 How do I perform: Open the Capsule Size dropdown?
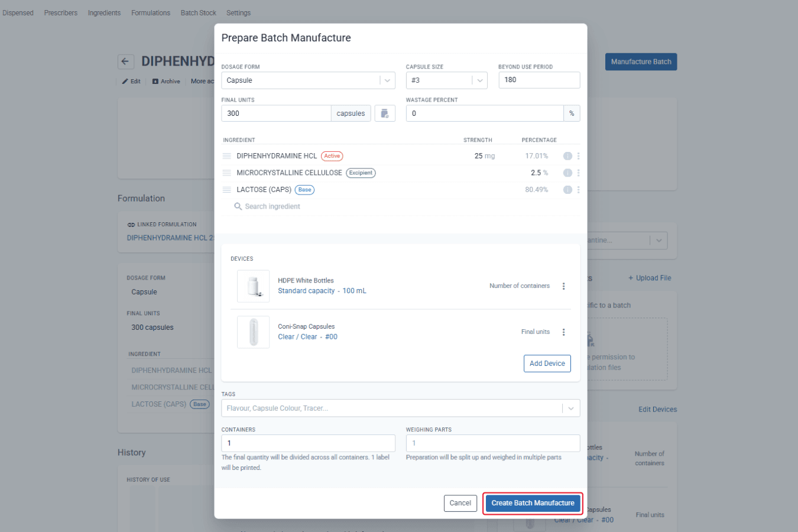point(446,80)
